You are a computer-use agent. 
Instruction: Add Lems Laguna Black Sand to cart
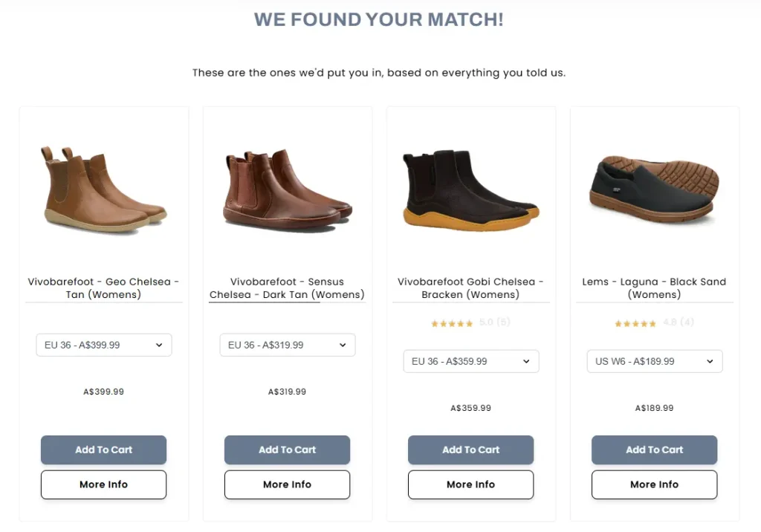tap(654, 450)
